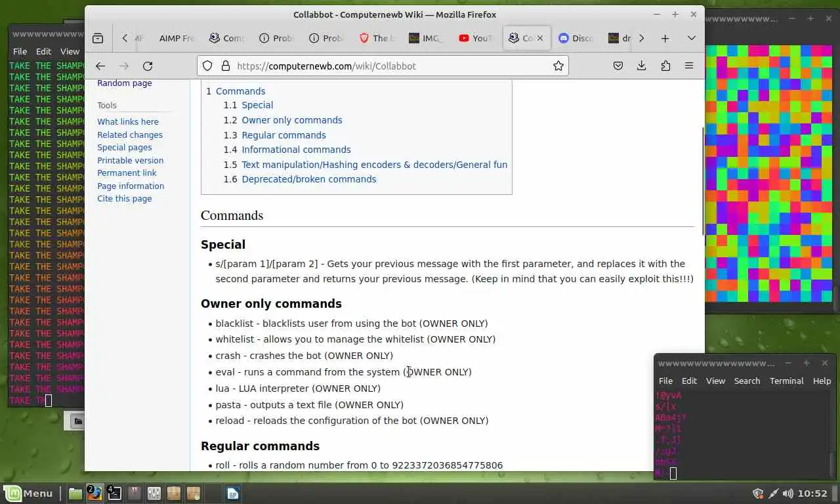
Task: Switch to the first 'Probl' tab
Action: (x=277, y=38)
